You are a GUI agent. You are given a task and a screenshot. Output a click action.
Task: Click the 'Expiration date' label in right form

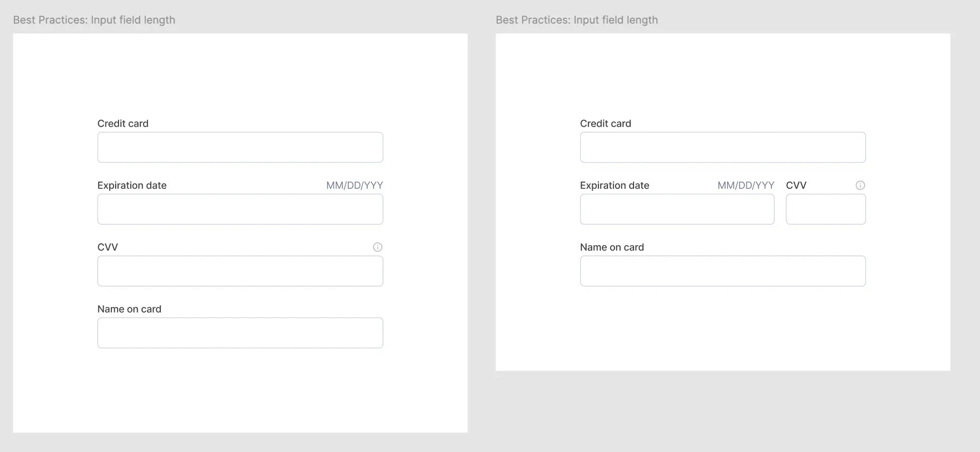pyautogui.click(x=615, y=186)
